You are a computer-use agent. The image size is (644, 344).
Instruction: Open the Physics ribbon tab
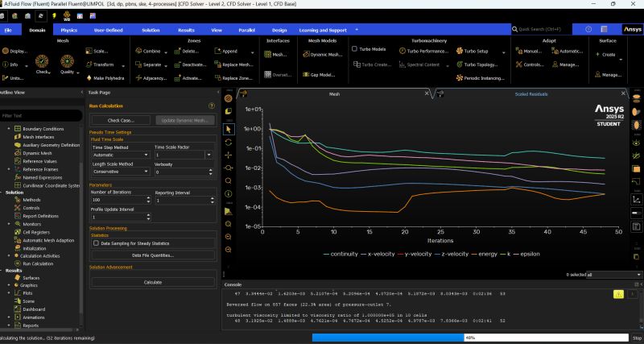click(x=69, y=30)
